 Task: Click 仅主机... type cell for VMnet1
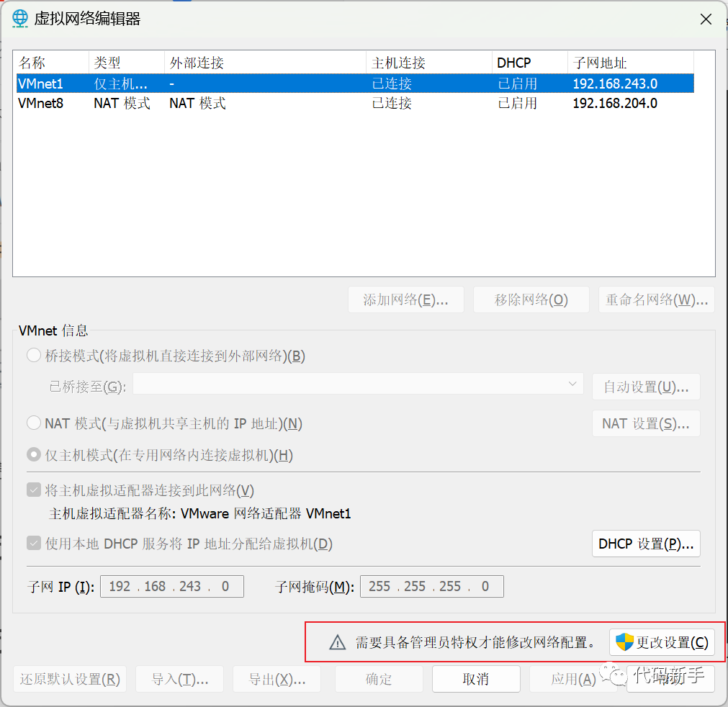[121, 84]
